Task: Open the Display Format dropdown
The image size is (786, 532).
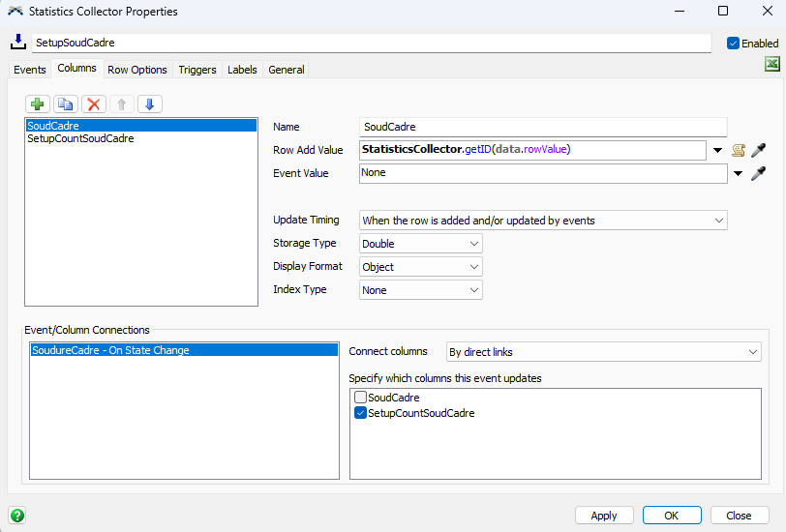Action: [420, 267]
